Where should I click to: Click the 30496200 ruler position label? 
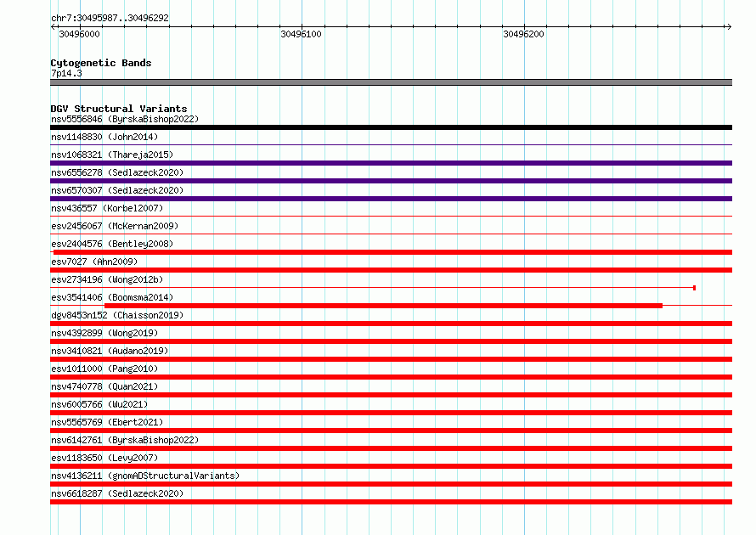523,34
